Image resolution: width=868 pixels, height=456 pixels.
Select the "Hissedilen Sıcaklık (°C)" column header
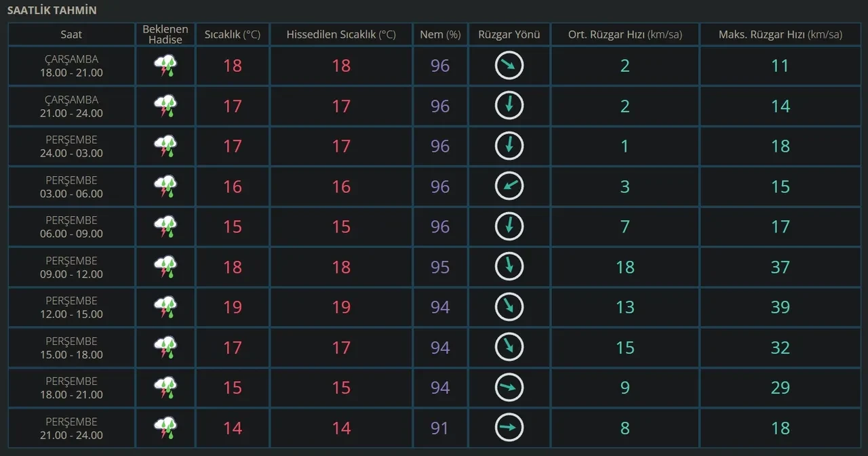pyautogui.click(x=341, y=35)
